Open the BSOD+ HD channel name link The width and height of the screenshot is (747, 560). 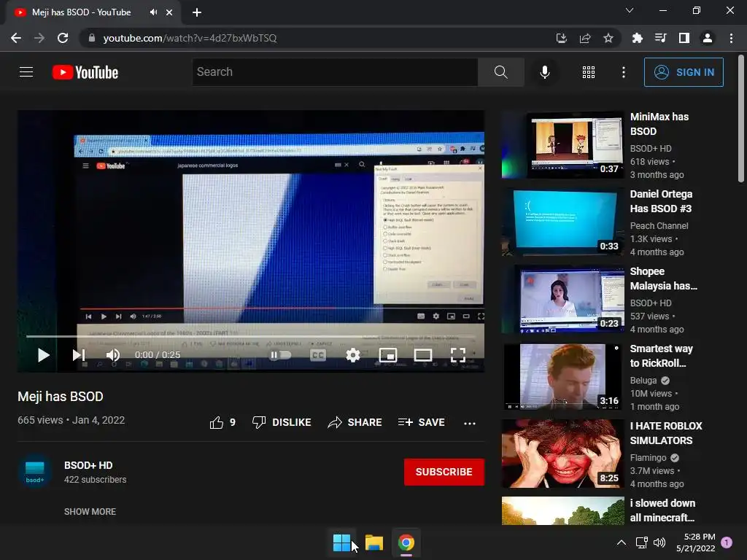coord(88,465)
